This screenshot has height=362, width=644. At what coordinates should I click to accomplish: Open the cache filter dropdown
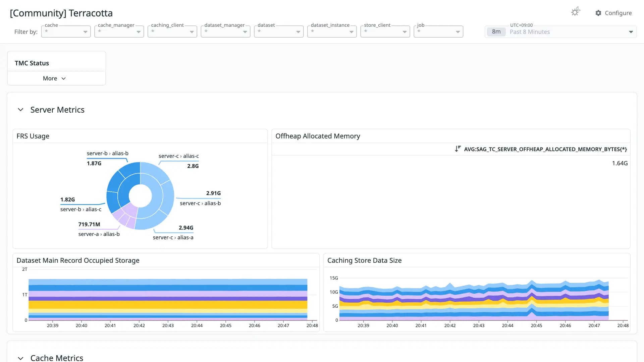click(x=66, y=32)
